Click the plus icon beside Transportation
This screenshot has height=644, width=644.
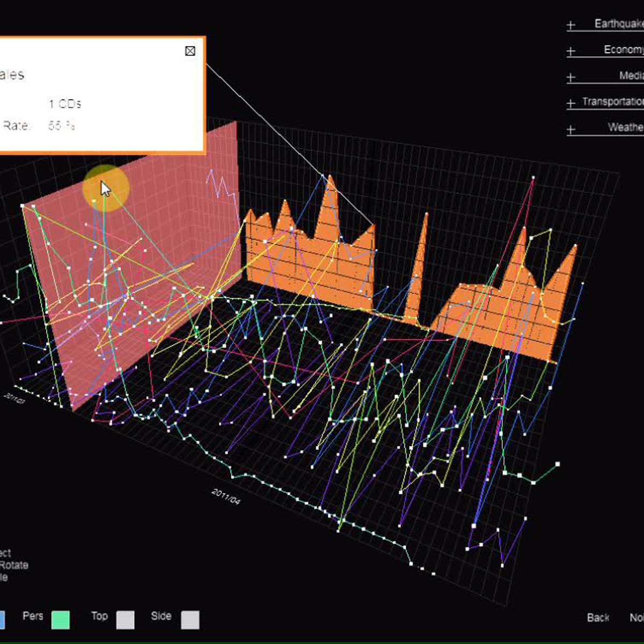571,103
